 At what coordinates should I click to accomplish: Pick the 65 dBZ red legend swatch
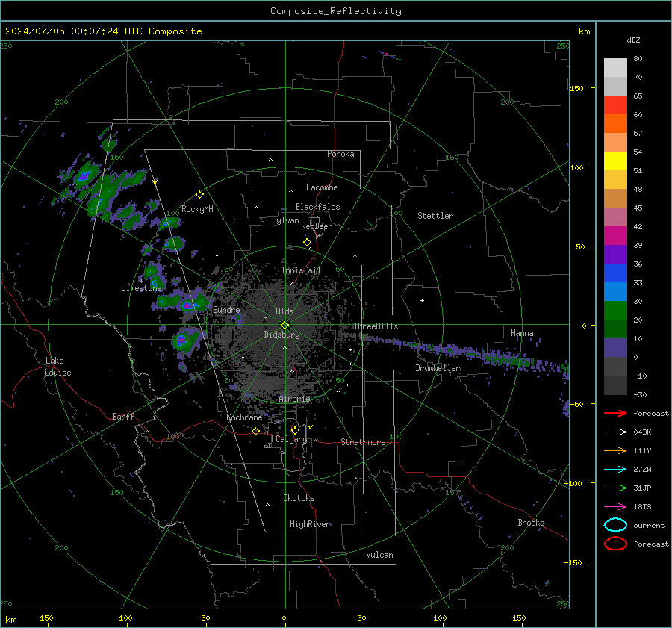pyautogui.click(x=615, y=105)
